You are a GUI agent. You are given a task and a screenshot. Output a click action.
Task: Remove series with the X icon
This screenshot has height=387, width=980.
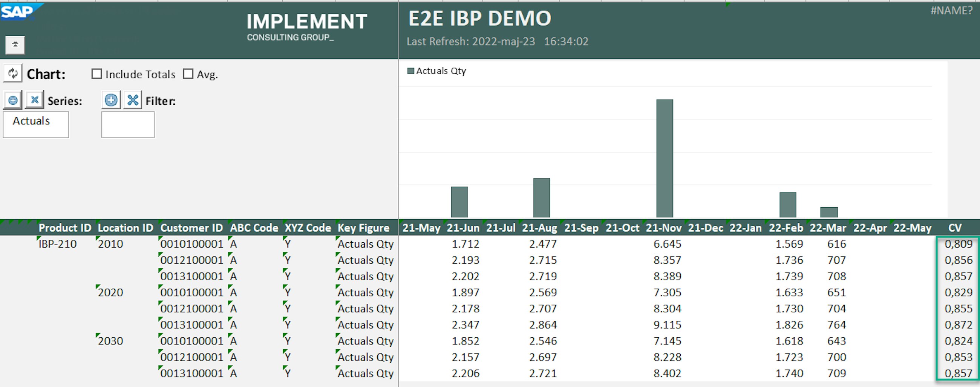click(35, 100)
